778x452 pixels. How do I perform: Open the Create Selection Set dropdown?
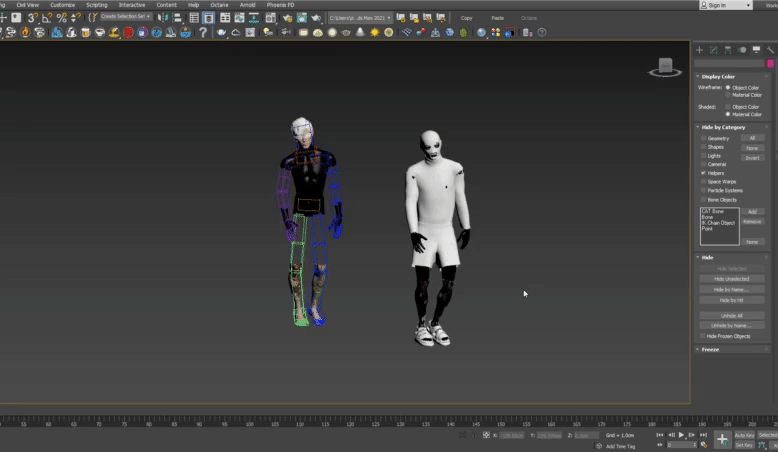[124, 17]
